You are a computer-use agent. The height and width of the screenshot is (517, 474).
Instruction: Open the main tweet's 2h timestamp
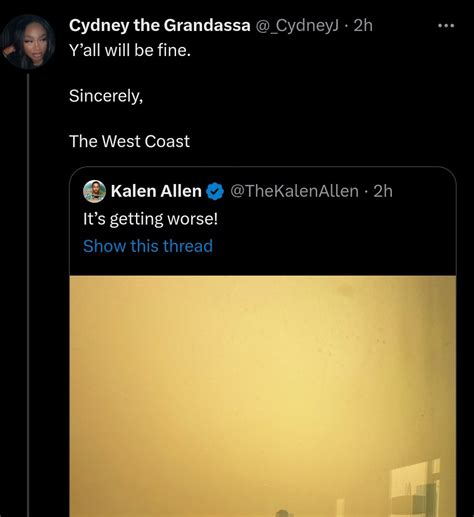pos(363,25)
